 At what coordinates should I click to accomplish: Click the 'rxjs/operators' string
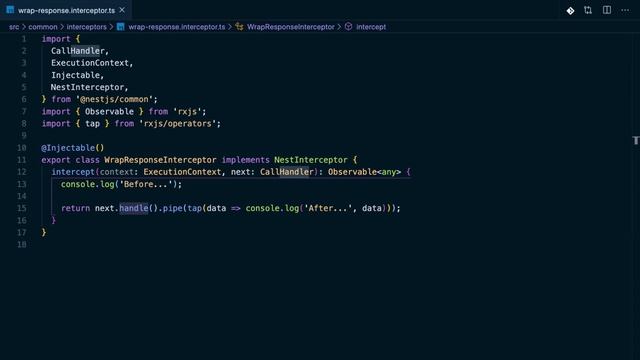click(178, 124)
